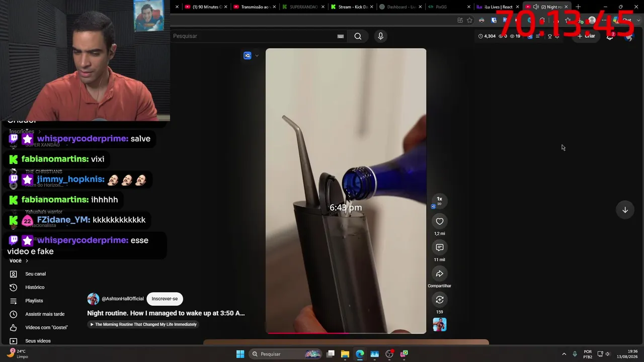Expand the Você section in sidebar
Image resolution: width=644 pixels, height=362 pixels.
pyautogui.click(x=19, y=260)
